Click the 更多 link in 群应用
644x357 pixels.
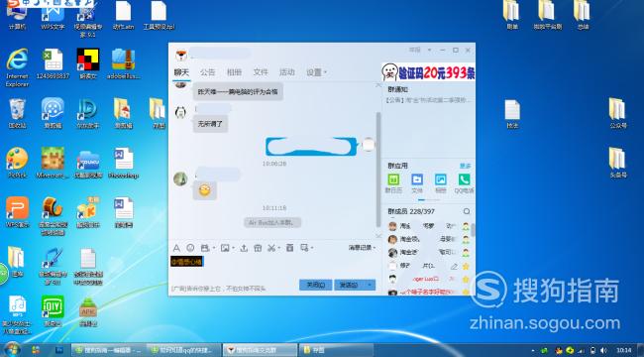point(466,166)
